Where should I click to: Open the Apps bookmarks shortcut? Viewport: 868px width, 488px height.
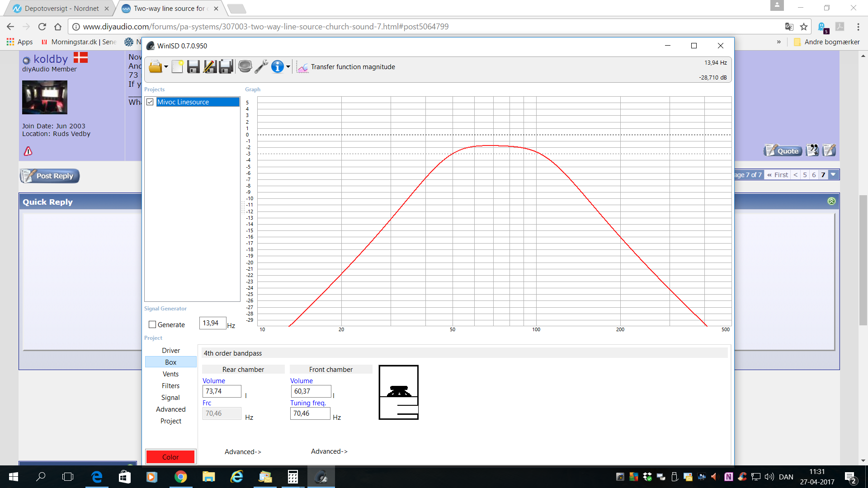coord(19,42)
